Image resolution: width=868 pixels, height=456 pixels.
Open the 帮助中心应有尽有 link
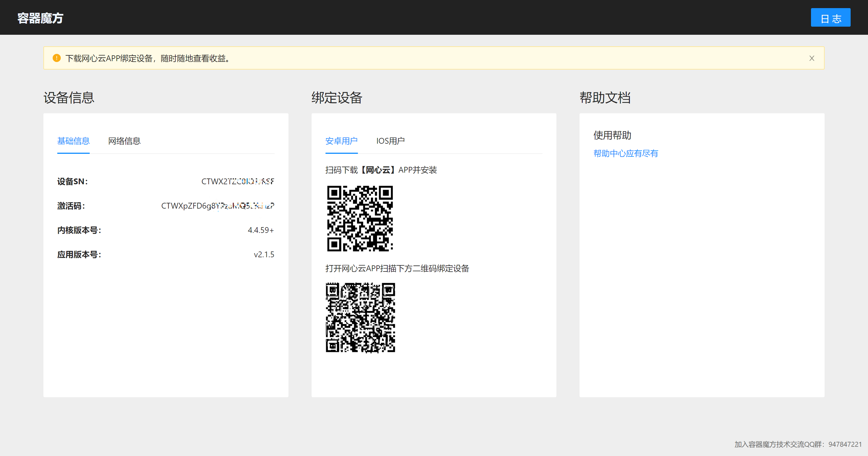pos(625,154)
